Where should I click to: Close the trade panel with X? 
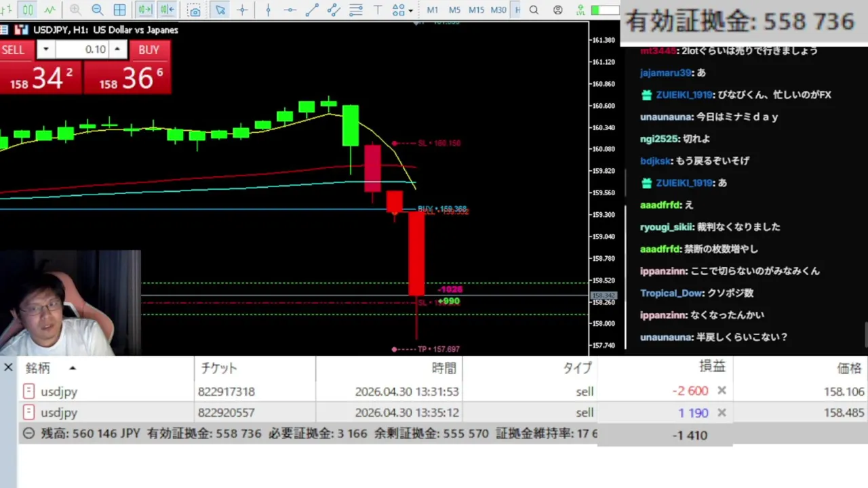coord(8,367)
